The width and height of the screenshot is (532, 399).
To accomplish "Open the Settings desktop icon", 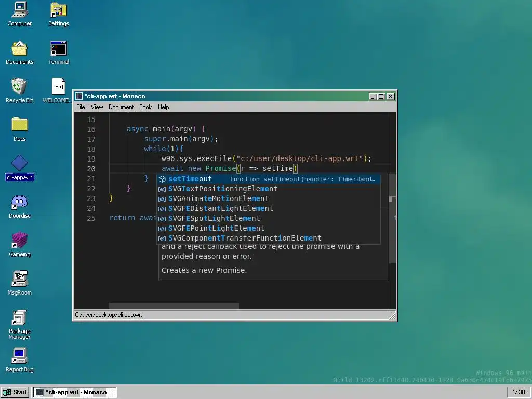I will [x=58, y=14].
